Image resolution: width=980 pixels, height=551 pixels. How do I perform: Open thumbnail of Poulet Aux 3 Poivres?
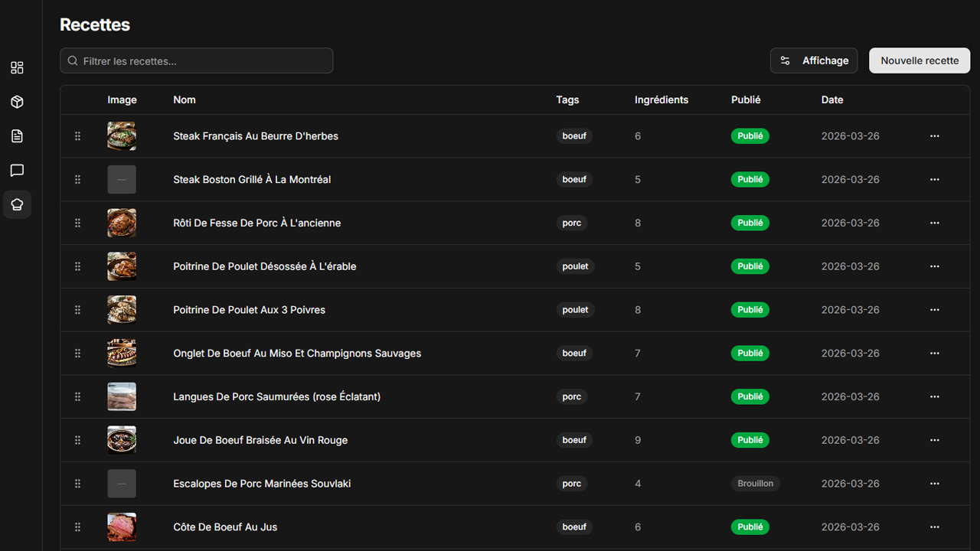point(122,310)
